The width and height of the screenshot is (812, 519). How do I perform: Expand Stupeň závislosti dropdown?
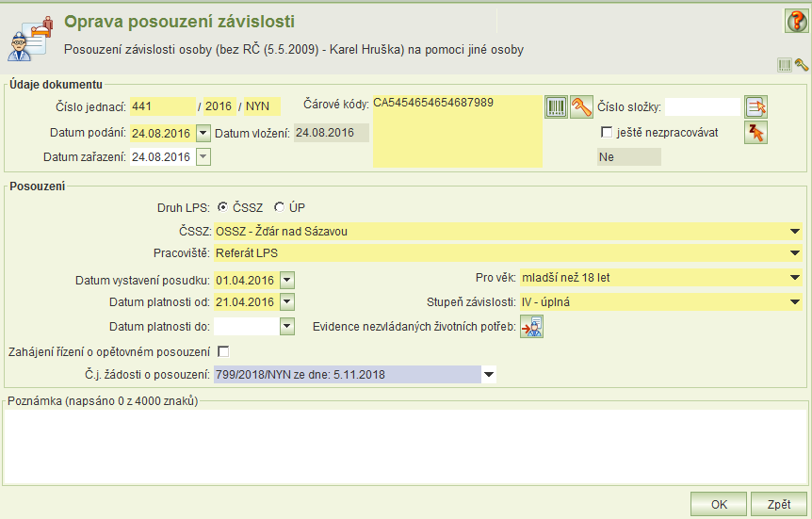795,302
